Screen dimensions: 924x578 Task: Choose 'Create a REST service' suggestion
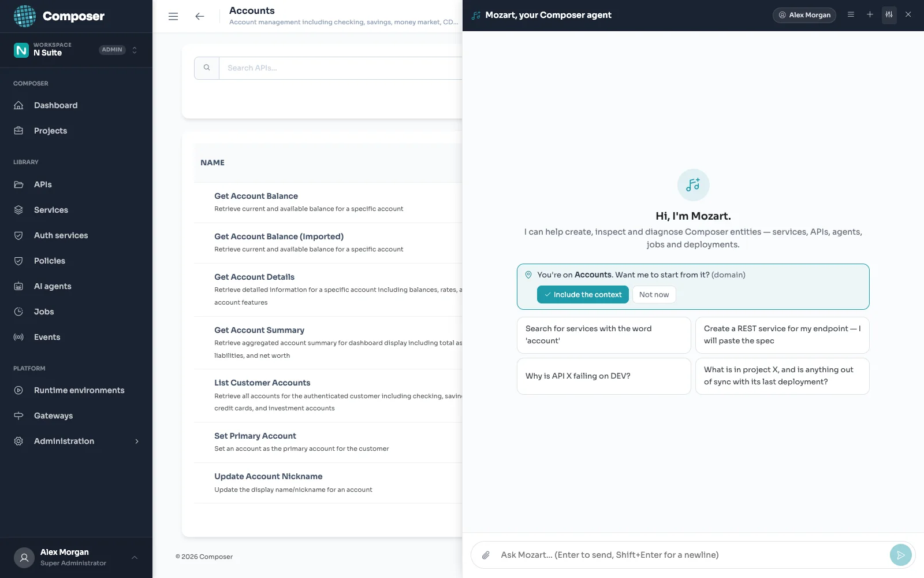click(782, 335)
